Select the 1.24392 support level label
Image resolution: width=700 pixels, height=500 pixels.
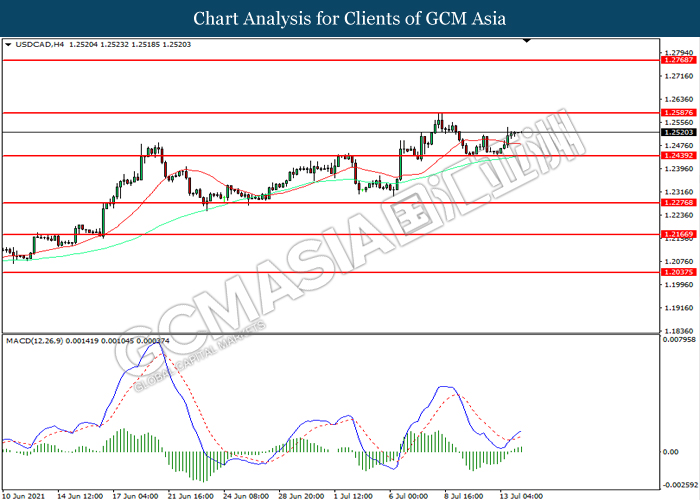(x=679, y=155)
